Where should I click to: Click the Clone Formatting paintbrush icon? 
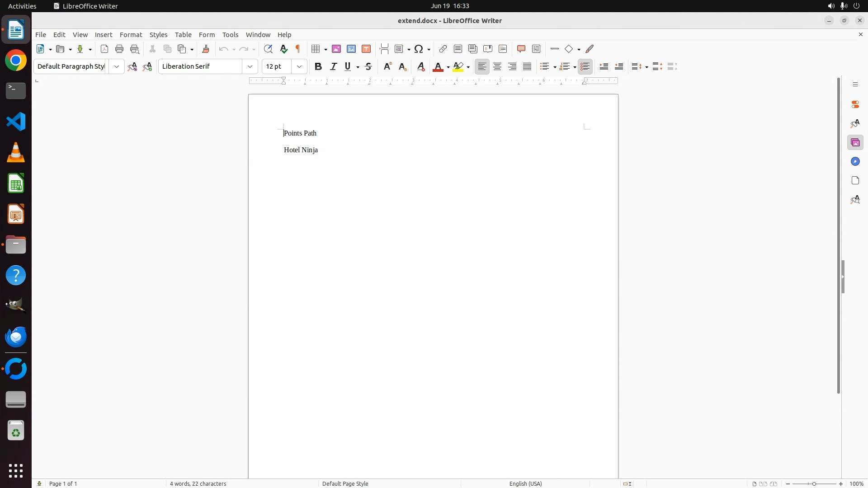[x=206, y=49]
